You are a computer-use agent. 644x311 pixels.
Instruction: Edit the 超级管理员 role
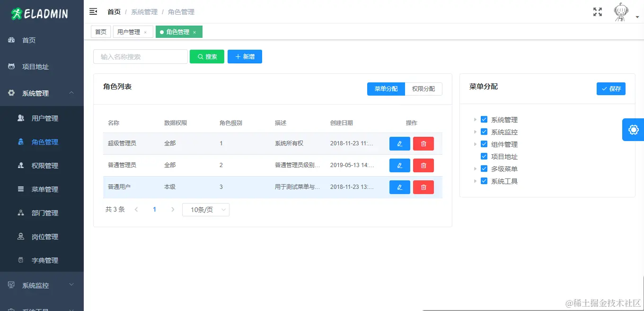click(x=400, y=143)
